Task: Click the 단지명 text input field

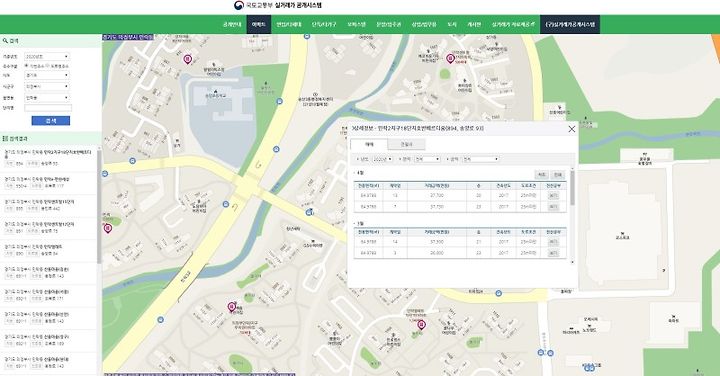Action: point(48,108)
